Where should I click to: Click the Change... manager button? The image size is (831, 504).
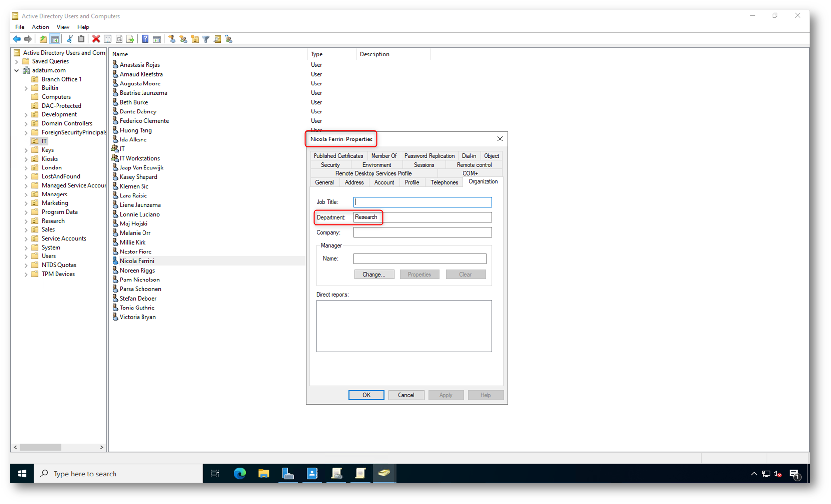[373, 274]
